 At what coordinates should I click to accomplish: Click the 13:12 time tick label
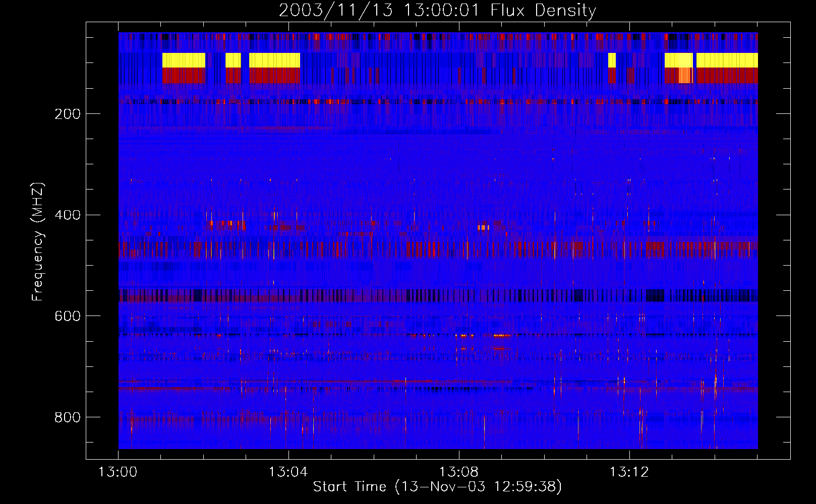point(629,472)
